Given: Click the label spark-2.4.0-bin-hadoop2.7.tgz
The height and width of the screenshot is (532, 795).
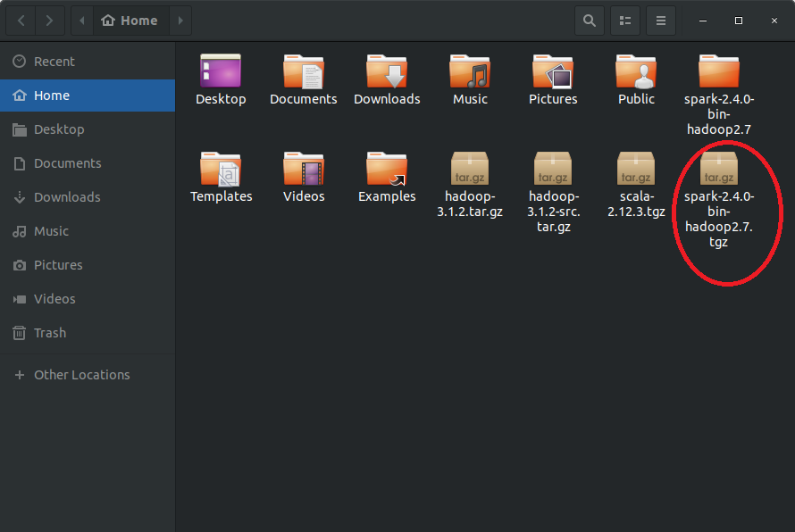Looking at the screenshot, I should point(719,219).
